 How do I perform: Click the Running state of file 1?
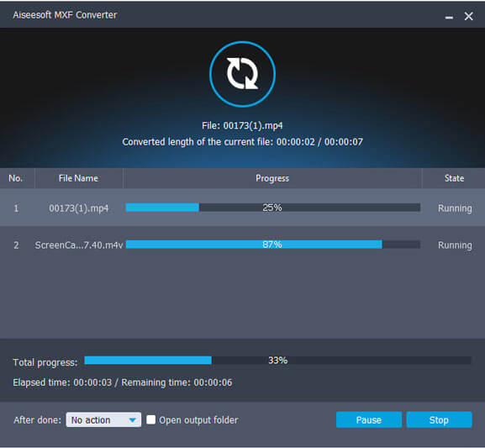(x=455, y=208)
